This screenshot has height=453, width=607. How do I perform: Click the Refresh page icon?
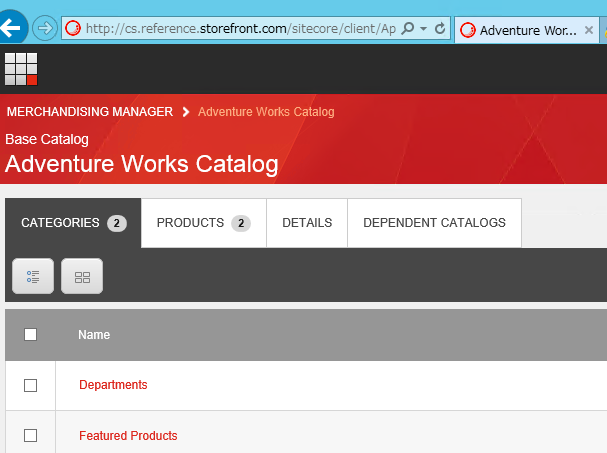click(x=440, y=28)
